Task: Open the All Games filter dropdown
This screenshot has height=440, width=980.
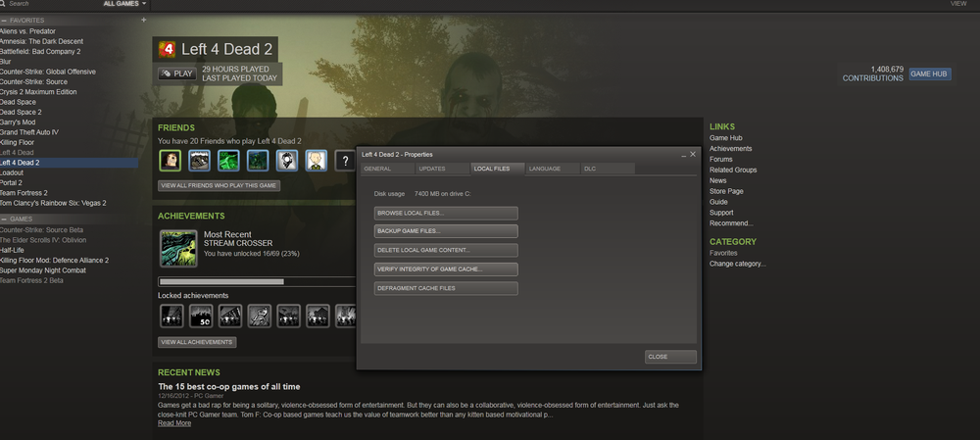Action: click(x=125, y=4)
